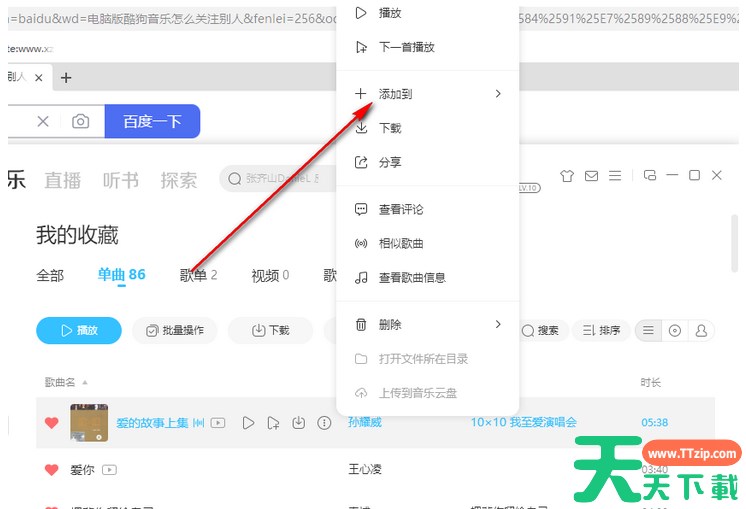Play 爱的故事上集 with row play icon
746x509 pixels.
[x=248, y=423]
